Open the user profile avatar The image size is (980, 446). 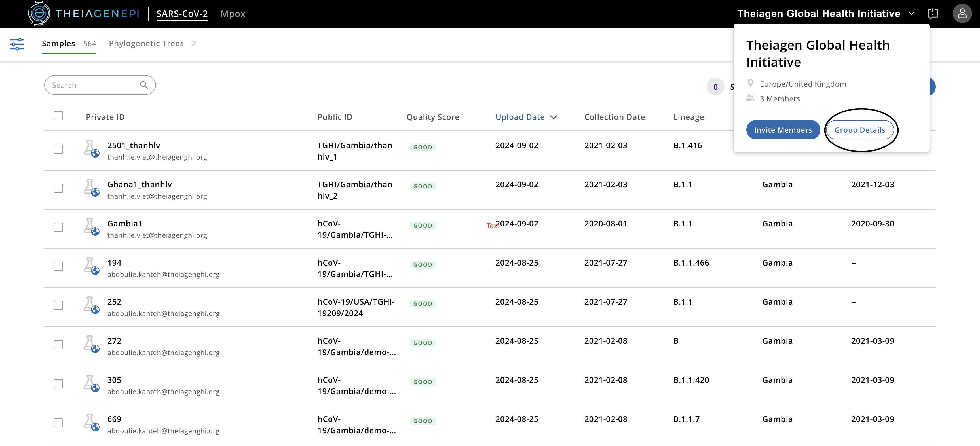pos(962,14)
